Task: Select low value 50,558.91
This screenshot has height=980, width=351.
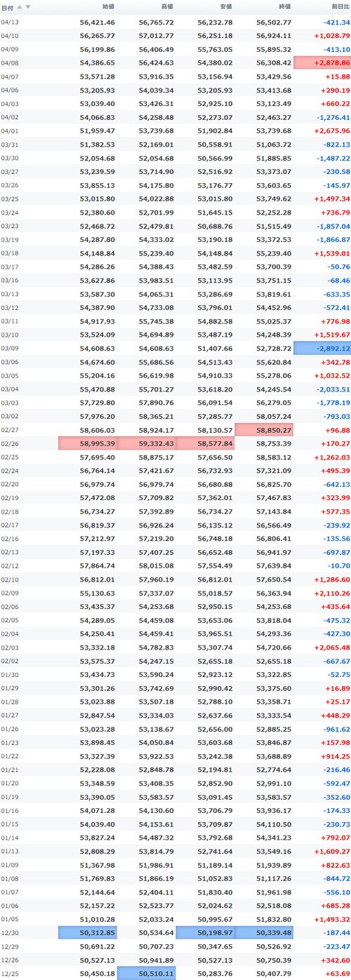Action: pos(215,145)
